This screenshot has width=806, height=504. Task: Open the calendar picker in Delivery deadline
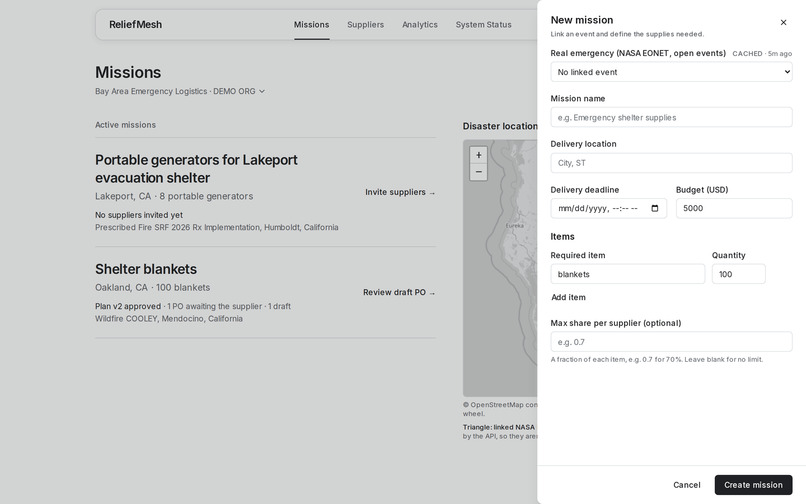pyautogui.click(x=654, y=208)
